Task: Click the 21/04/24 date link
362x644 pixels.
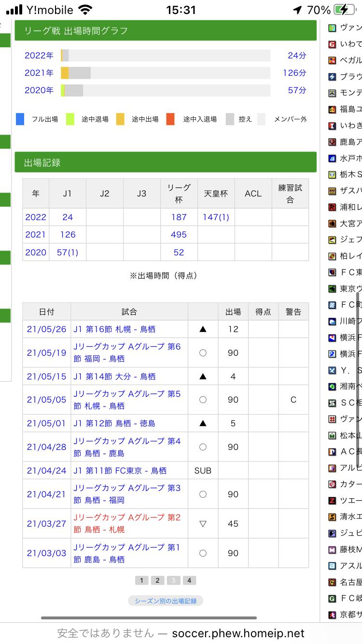Action: (x=46, y=471)
